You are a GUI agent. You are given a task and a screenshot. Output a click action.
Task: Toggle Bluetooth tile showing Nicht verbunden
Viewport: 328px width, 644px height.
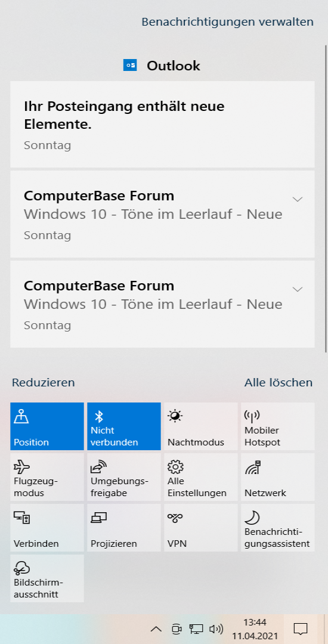(124, 426)
